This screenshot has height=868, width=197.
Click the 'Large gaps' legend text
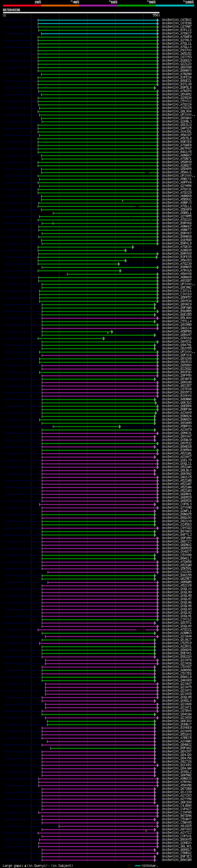(13, 866)
